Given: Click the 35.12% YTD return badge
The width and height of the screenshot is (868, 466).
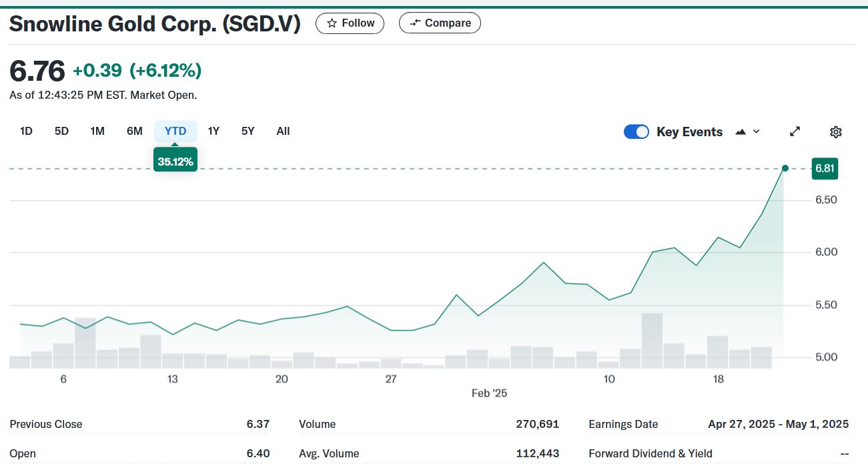Looking at the screenshot, I should pyautogui.click(x=175, y=161).
